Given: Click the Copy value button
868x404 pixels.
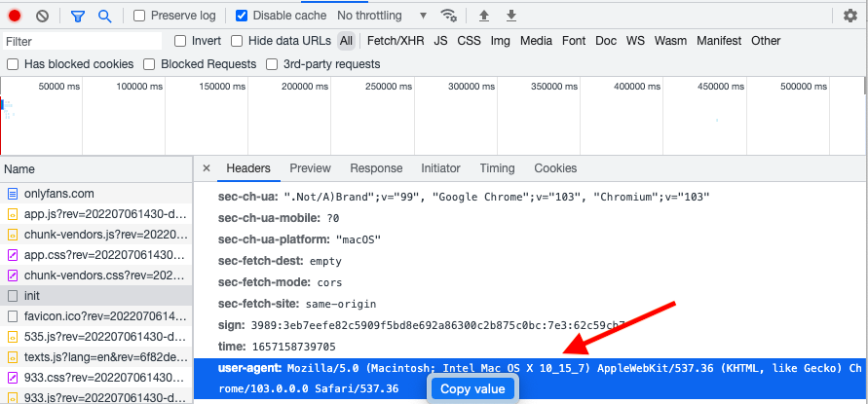Looking at the screenshot, I should [x=472, y=389].
